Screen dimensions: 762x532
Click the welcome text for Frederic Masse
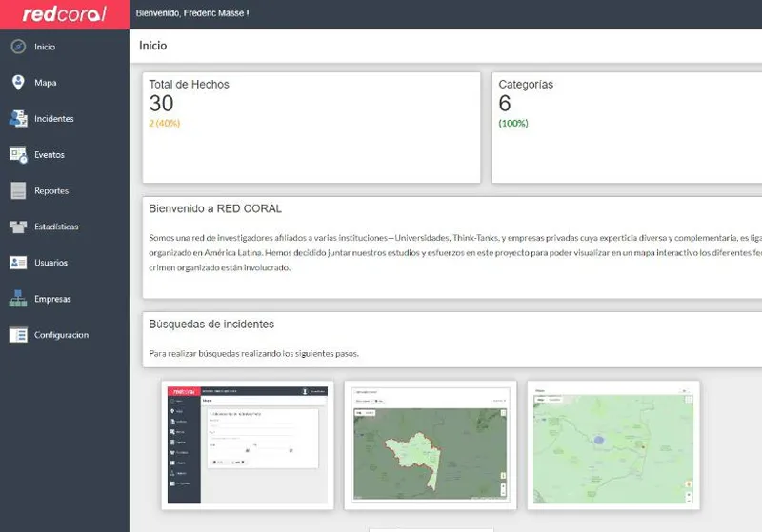point(192,13)
